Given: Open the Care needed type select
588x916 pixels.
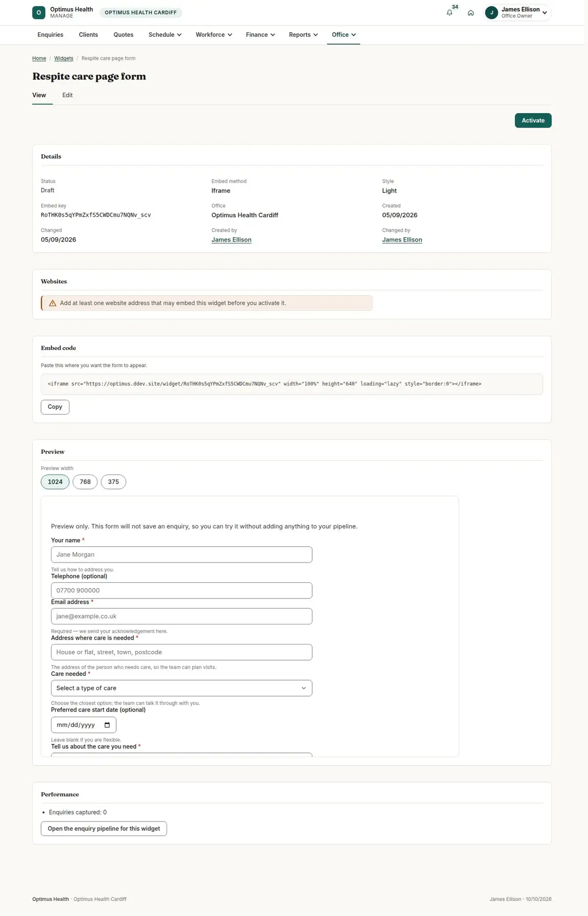Looking at the screenshot, I should (181, 688).
